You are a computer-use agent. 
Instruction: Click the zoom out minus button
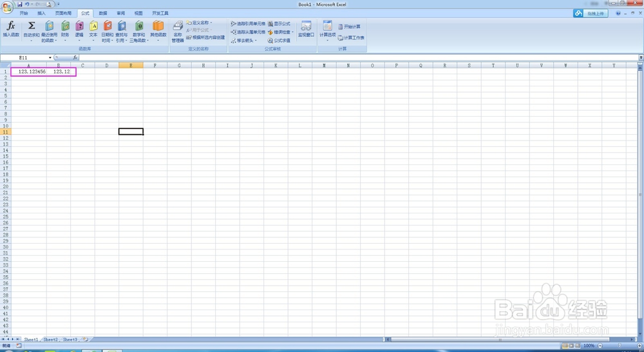pyautogui.click(x=600, y=346)
